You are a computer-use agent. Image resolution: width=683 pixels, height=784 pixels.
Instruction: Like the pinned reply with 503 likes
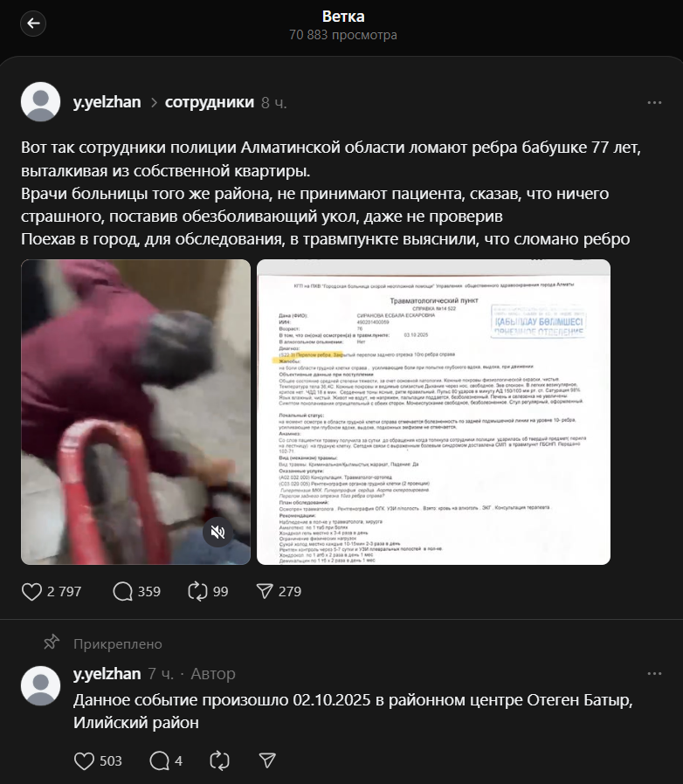84,761
